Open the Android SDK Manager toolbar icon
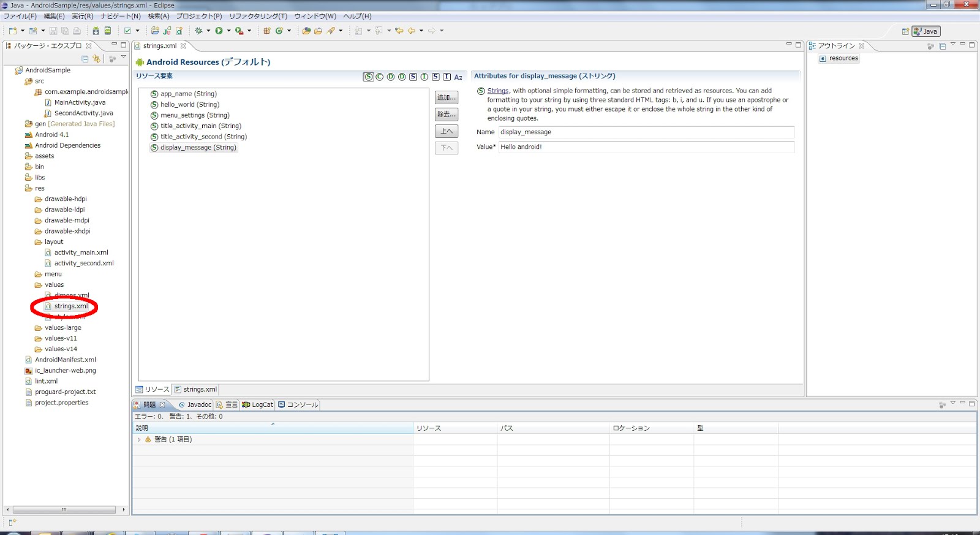 click(96, 31)
